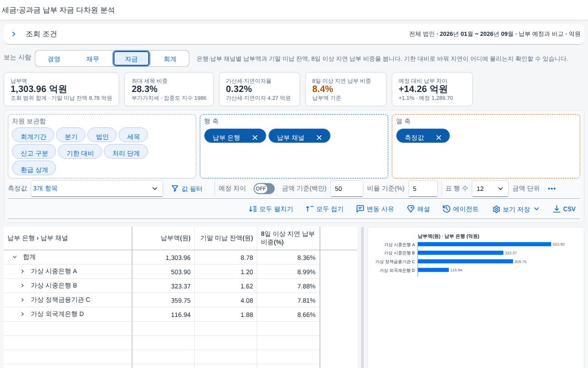Click the 기한 대비 dimension chip

[80, 152]
